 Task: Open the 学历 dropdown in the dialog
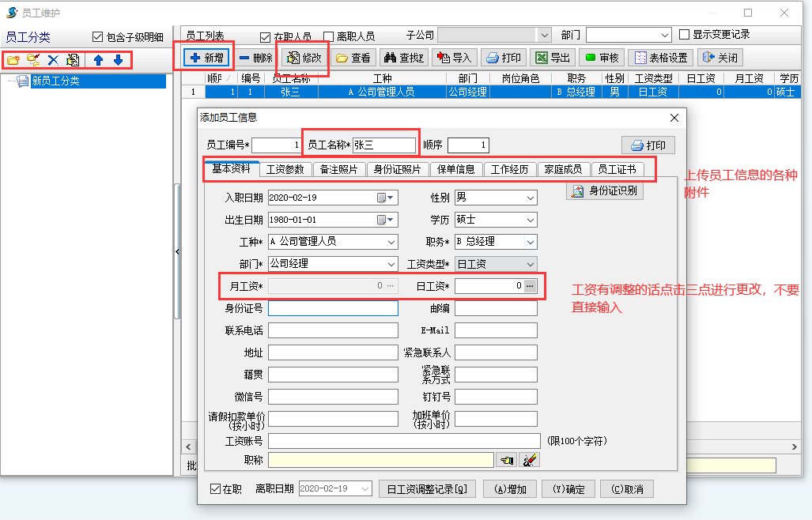(530, 220)
